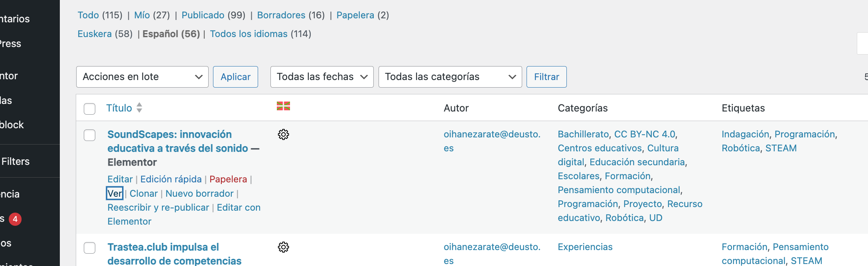Expand the Todas las fechas dropdown
The width and height of the screenshot is (868, 266).
pos(322,77)
